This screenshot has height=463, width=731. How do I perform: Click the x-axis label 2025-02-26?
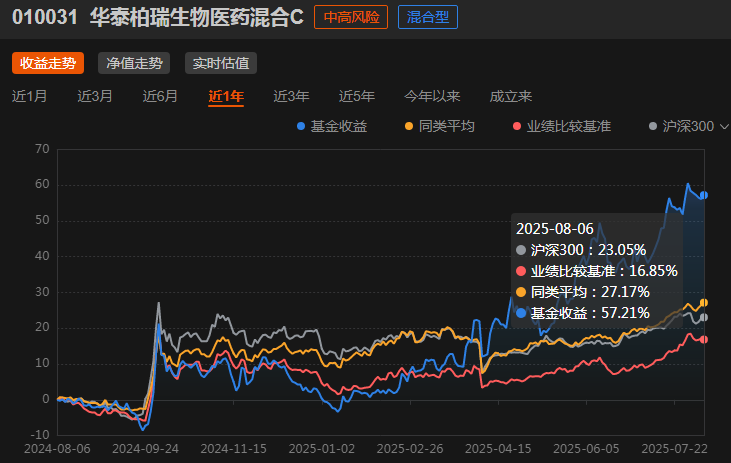tap(410, 449)
